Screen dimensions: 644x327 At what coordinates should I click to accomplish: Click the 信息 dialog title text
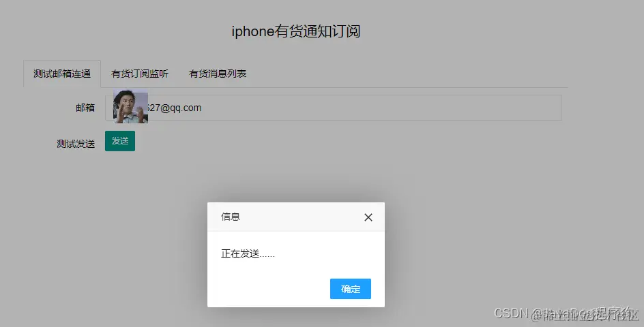(231, 217)
